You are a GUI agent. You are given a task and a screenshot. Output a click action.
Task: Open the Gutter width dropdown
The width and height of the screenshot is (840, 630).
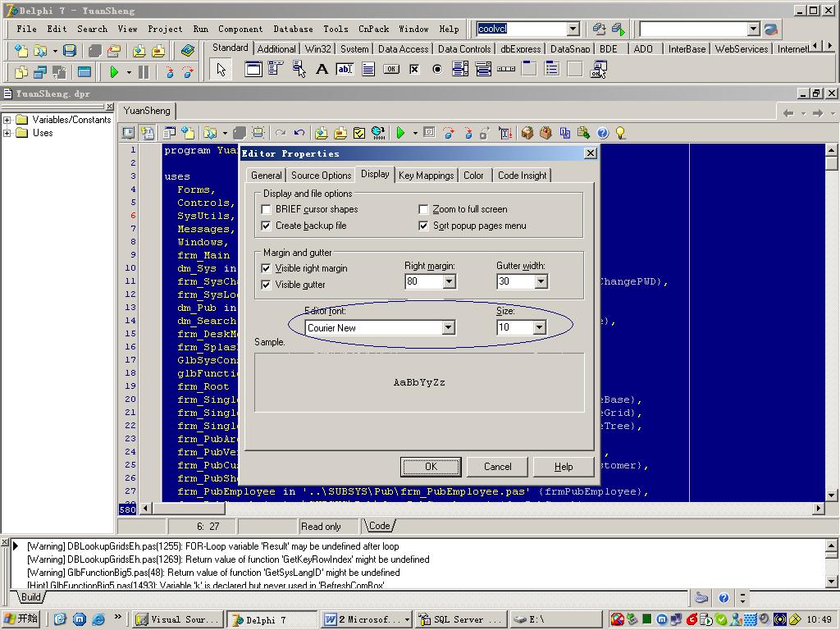(x=541, y=281)
